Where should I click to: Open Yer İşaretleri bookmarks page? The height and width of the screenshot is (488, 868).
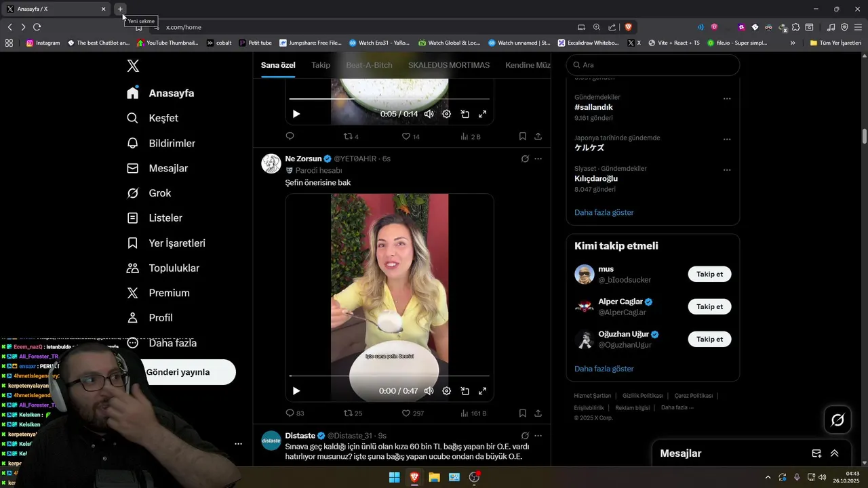166,243
